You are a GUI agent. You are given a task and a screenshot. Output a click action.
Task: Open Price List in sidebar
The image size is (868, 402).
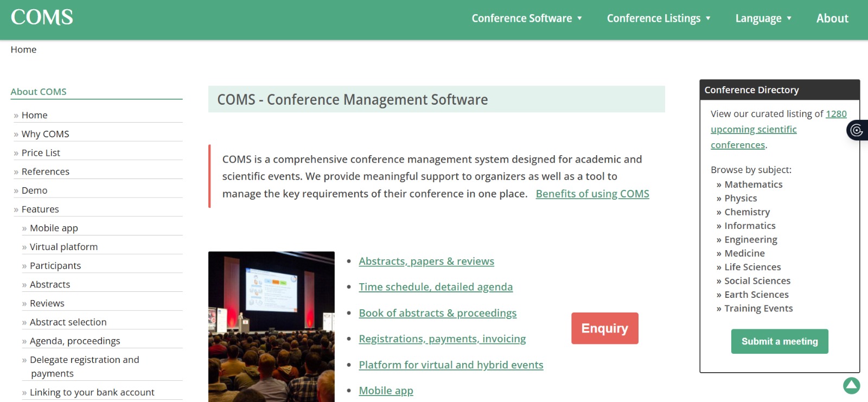(41, 153)
